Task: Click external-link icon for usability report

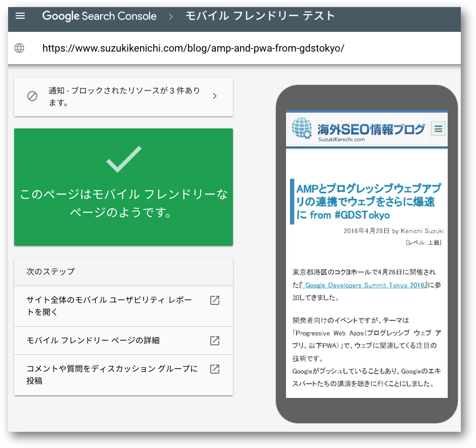Action: [x=215, y=300]
